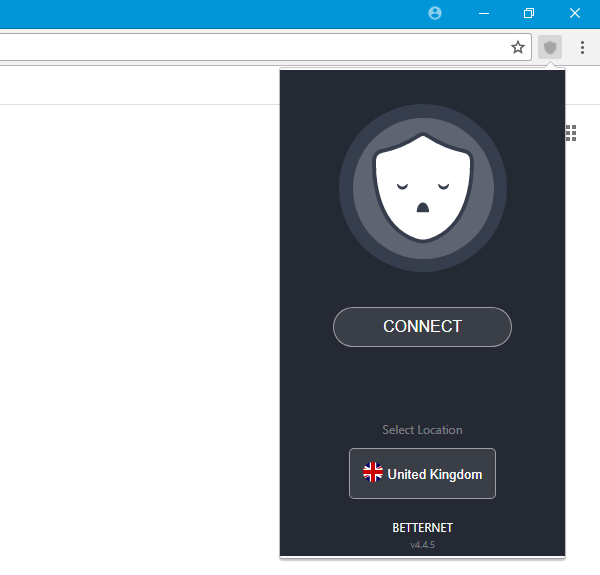Bookmark this page with the star icon

pos(518,47)
